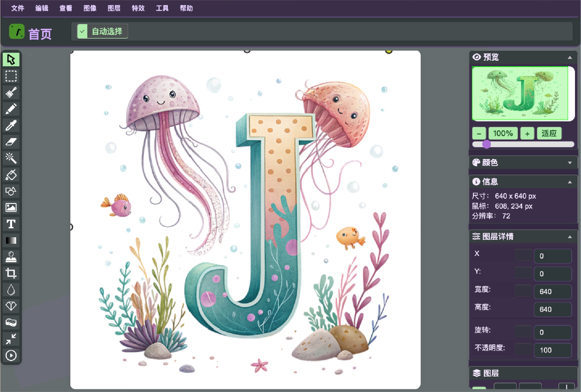Click the zoom in plus button
Viewport: 581px width, 392px height.
527,133
